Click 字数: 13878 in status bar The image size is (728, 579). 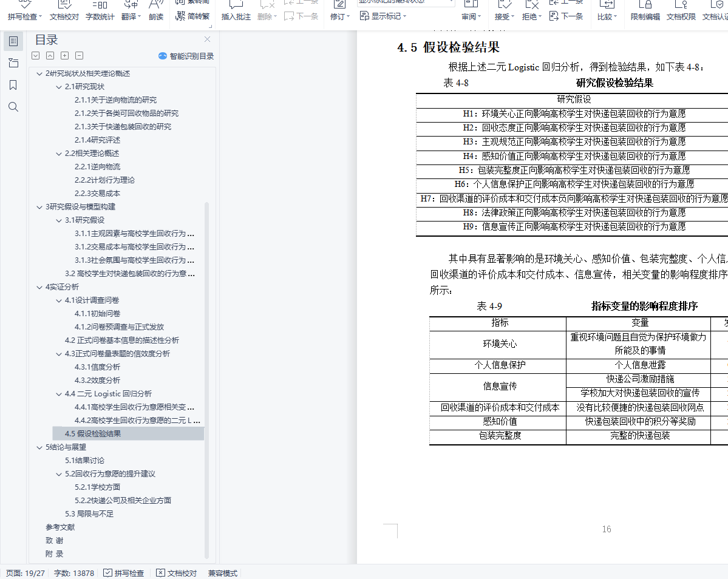coord(74,573)
